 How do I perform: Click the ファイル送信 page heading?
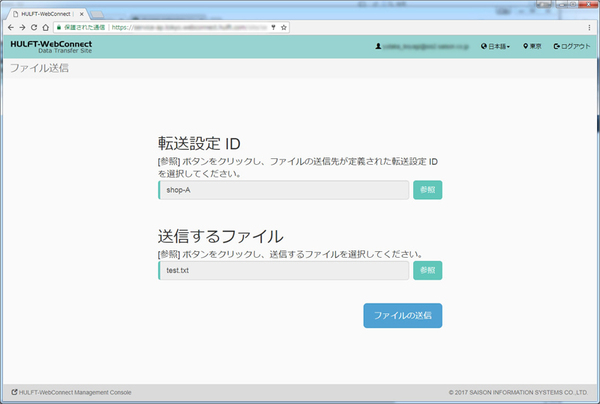pyautogui.click(x=39, y=68)
